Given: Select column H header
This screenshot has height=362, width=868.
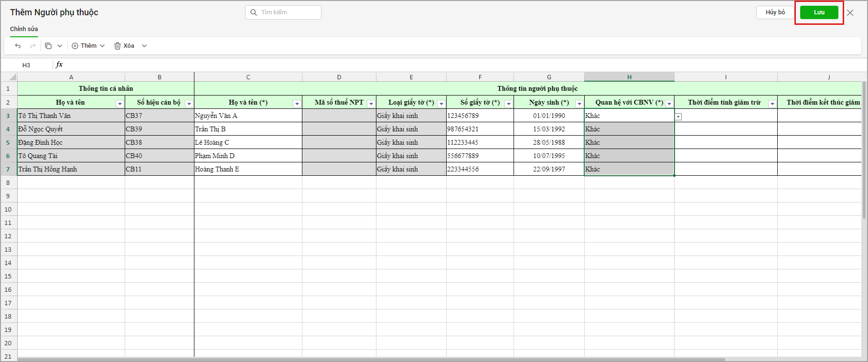Looking at the screenshot, I should tap(629, 77).
